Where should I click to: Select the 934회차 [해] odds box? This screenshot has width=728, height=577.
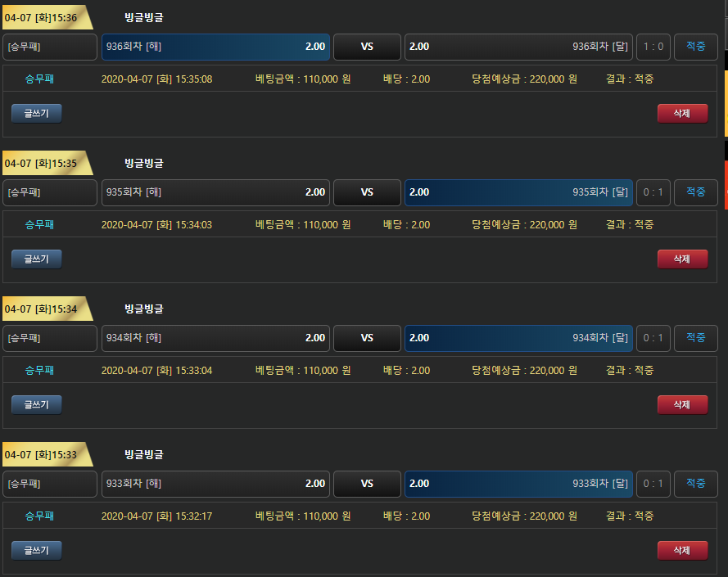(x=215, y=338)
